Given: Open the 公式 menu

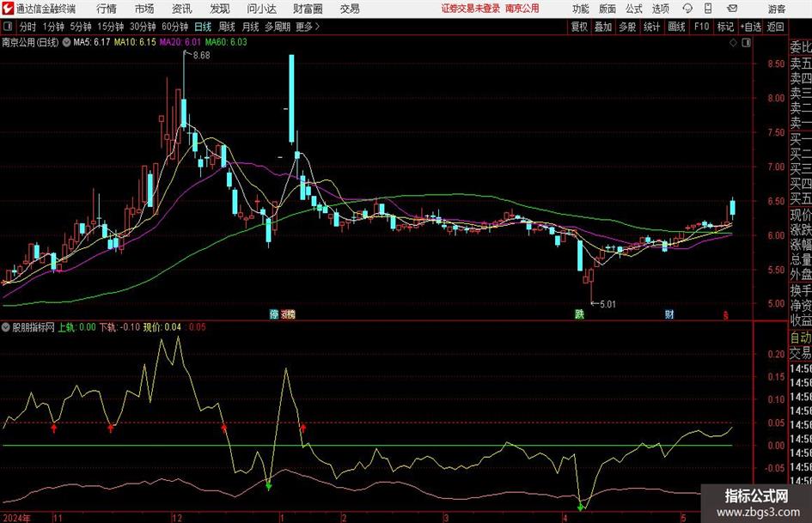Looking at the screenshot, I should (634, 9).
